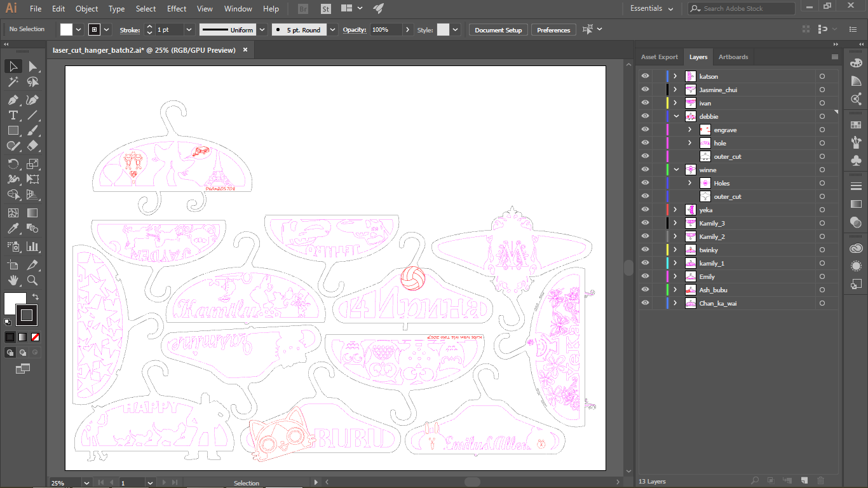Select the Rectangle tool
Screen dimensions: 868x488
[13, 130]
